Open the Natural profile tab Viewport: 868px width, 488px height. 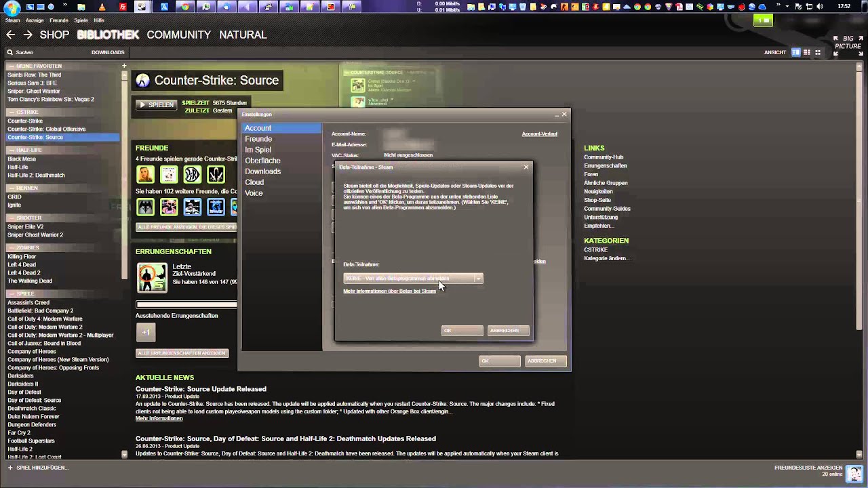coord(243,35)
